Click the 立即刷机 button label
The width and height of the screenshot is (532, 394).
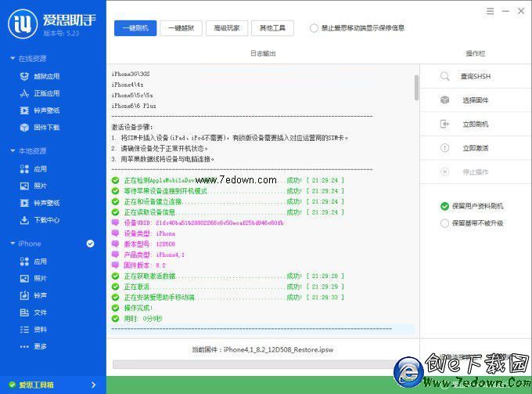(476, 125)
